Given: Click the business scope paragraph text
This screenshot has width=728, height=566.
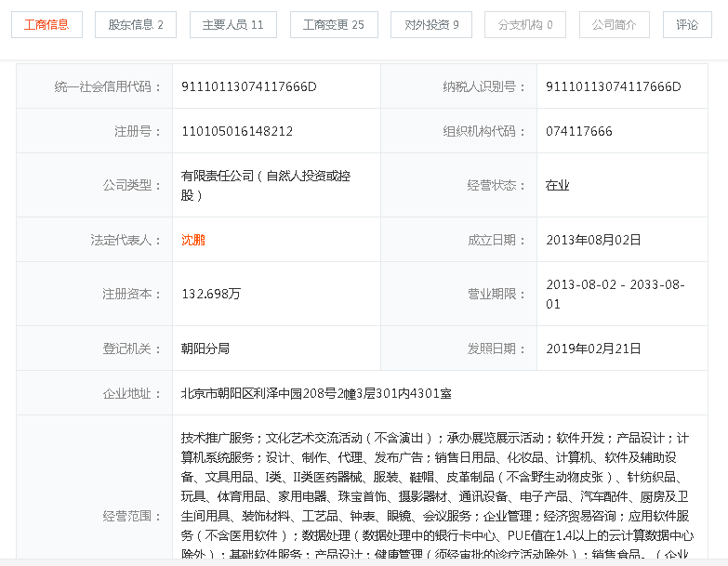Looking at the screenshot, I should pos(436,495).
